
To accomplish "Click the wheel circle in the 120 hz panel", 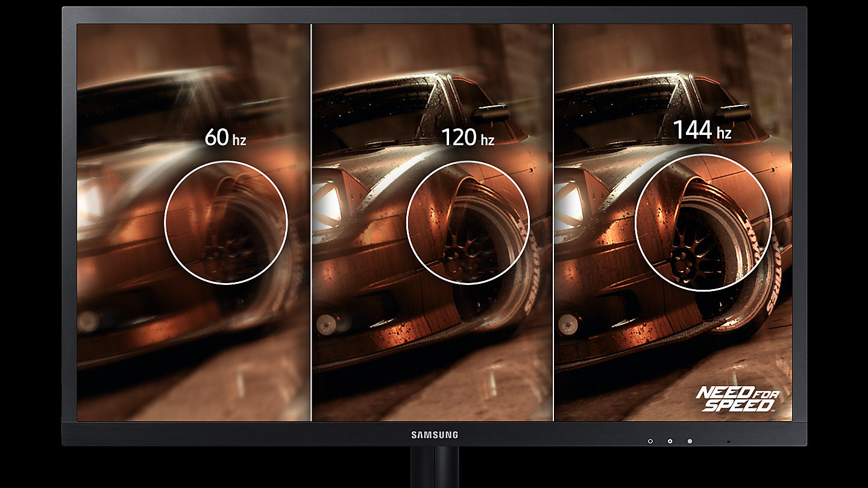I will (468, 222).
